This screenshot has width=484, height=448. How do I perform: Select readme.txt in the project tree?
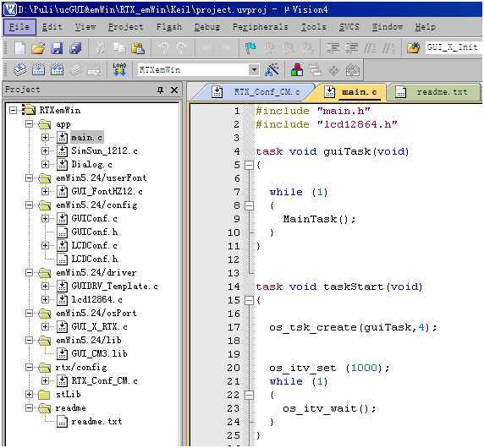click(96, 422)
